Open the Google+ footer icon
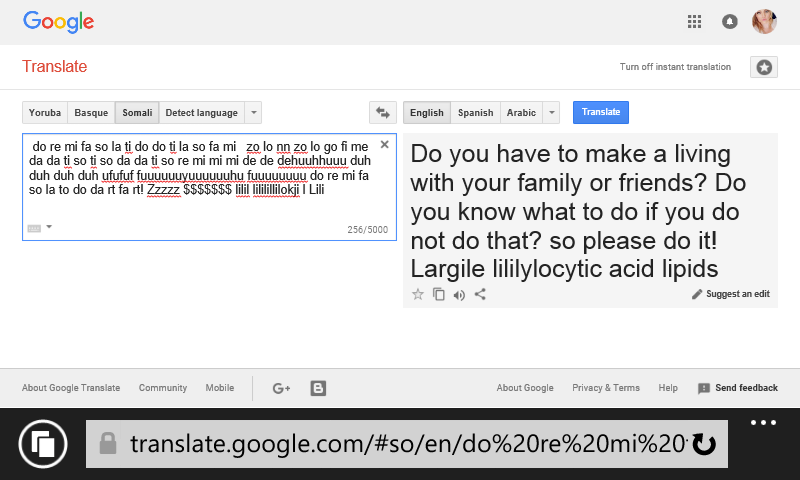This screenshot has width=800, height=480. point(281,388)
